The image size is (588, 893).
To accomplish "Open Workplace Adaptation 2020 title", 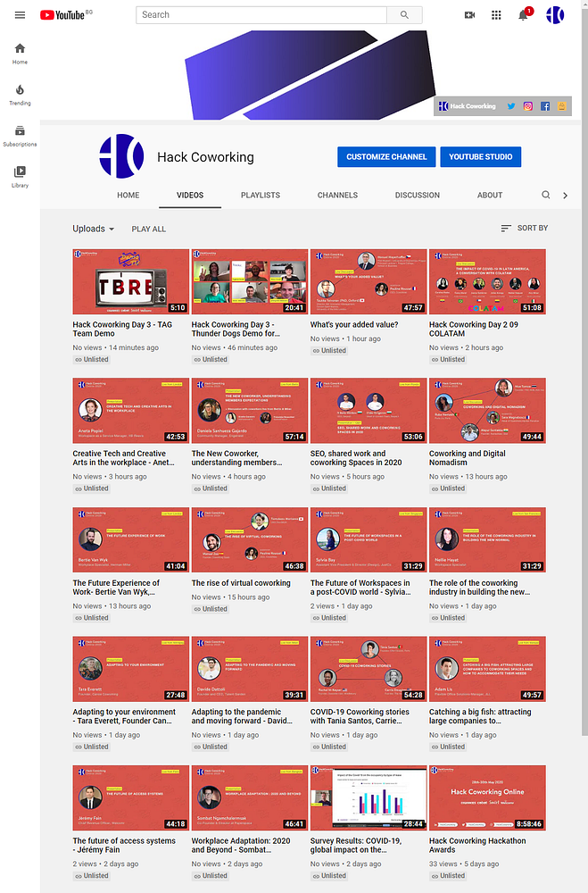I will point(241,845).
